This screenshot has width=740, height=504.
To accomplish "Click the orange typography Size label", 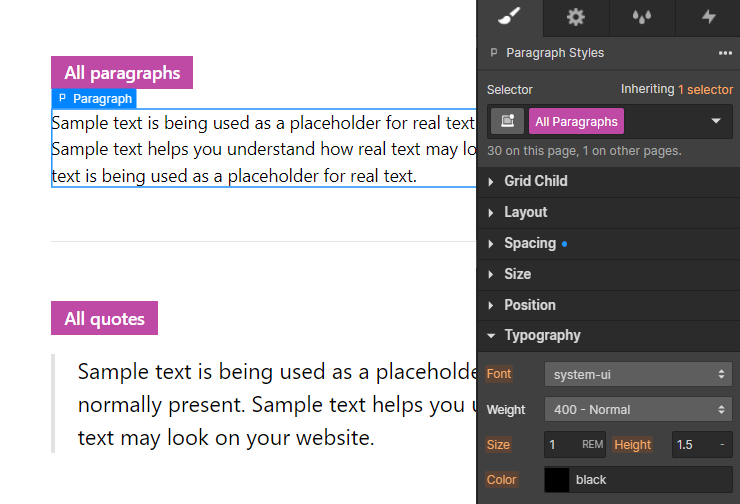I will (x=498, y=445).
